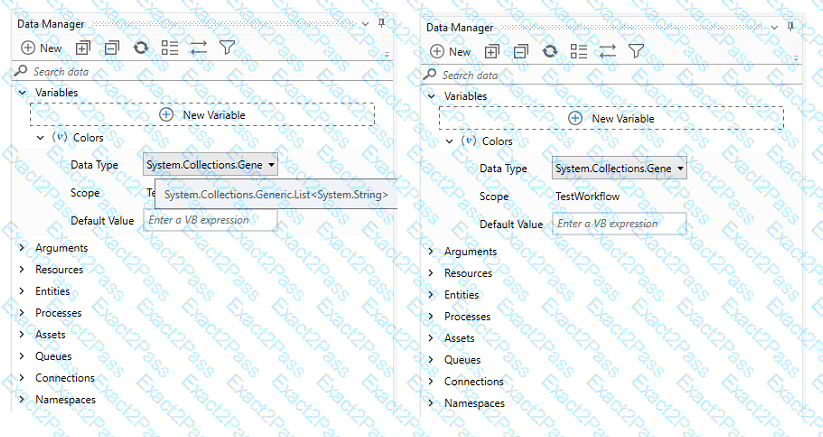Open the Data Type dropdown in right panel
Viewport: 823px width, 437px height.
620,168
